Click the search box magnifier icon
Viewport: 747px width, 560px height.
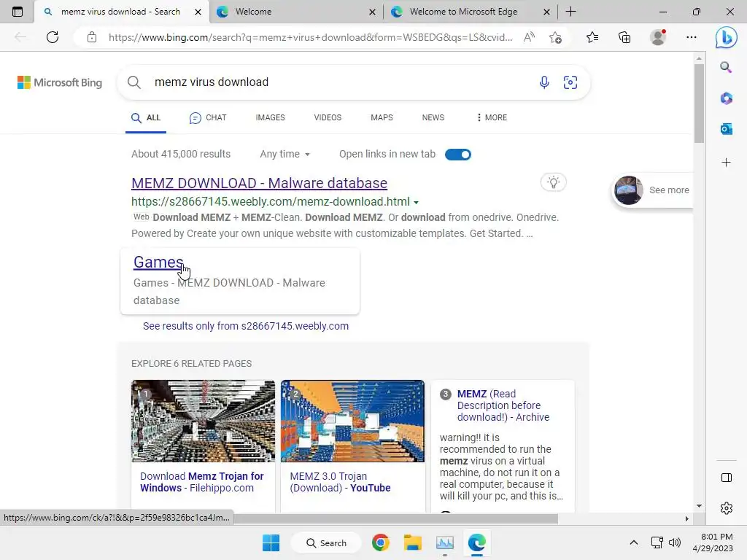[134, 82]
